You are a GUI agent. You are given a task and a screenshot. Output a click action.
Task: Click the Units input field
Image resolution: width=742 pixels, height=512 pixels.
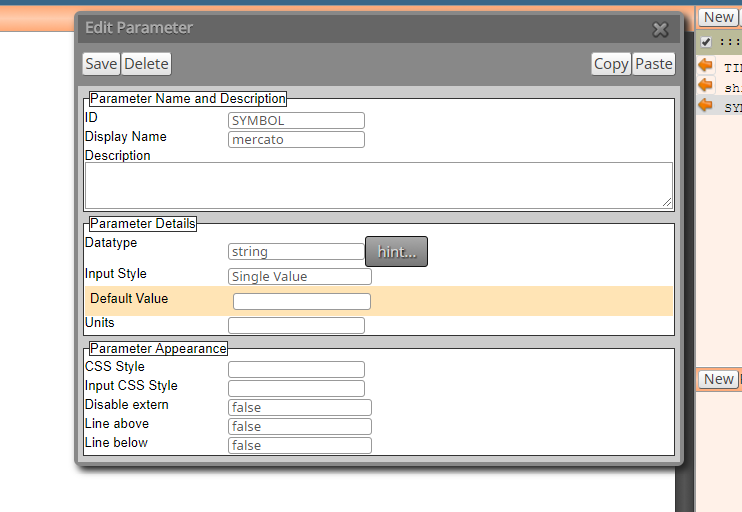(296, 326)
